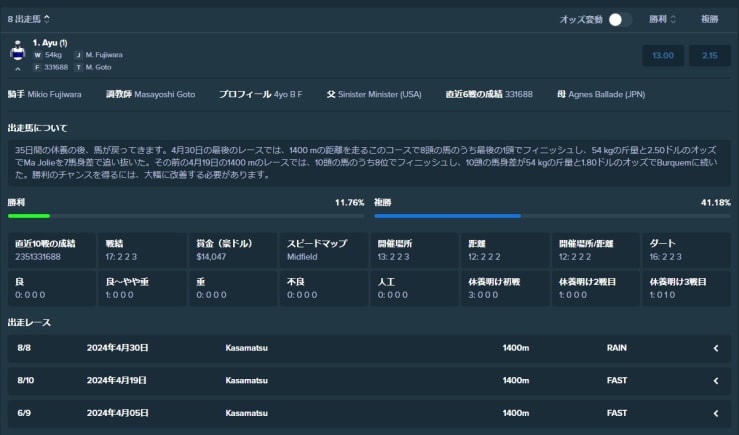This screenshot has width=739, height=435.
Task: Click the 出走レース section heading
Action: click(29, 323)
